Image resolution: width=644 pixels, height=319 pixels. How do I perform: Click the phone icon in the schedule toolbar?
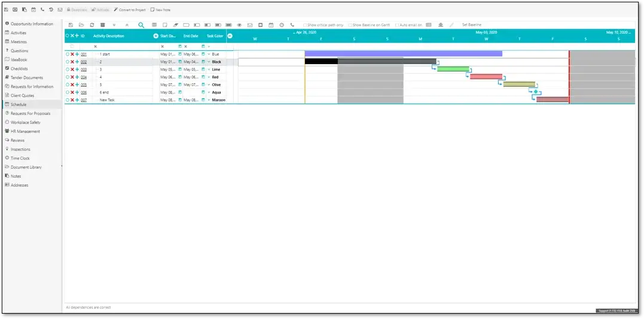pos(292,25)
